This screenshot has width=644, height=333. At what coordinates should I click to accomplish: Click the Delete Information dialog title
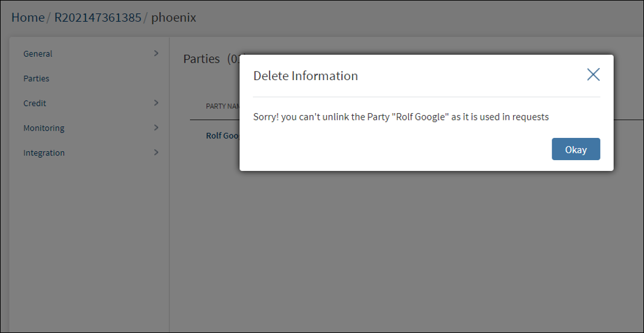click(x=306, y=76)
